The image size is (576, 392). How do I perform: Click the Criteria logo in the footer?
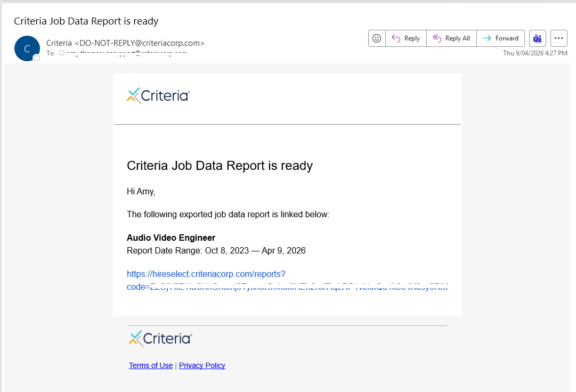[x=160, y=339]
